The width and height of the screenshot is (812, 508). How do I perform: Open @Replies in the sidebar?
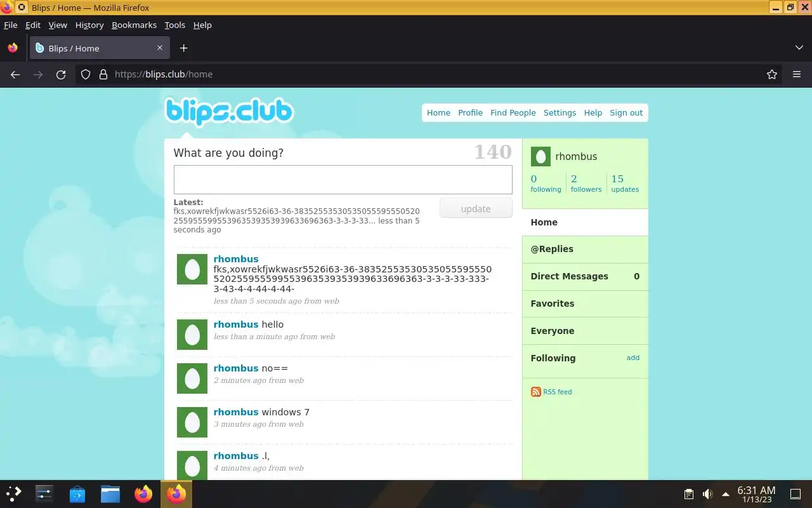pos(585,249)
